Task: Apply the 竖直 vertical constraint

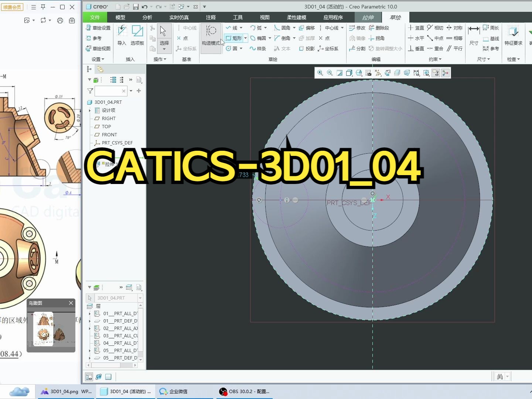Action: click(416, 28)
